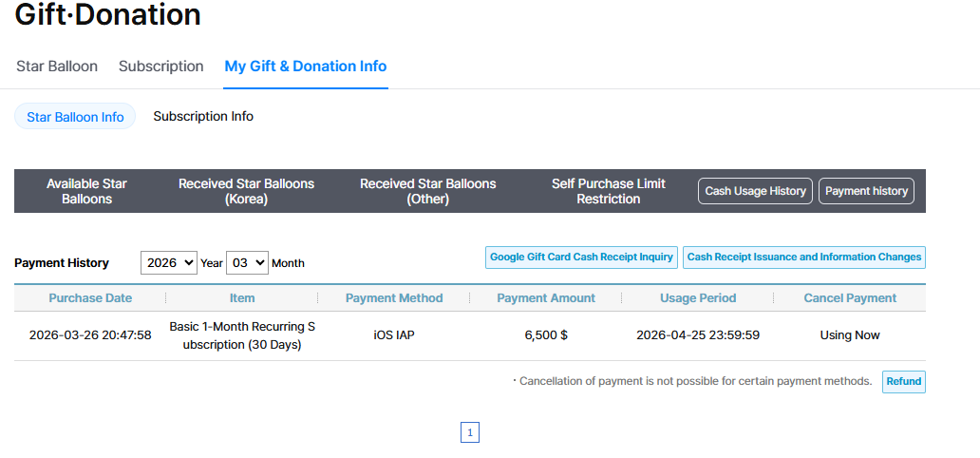Expand the 2026 year dropdown
The width and height of the screenshot is (980, 458).
[x=168, y=263]
